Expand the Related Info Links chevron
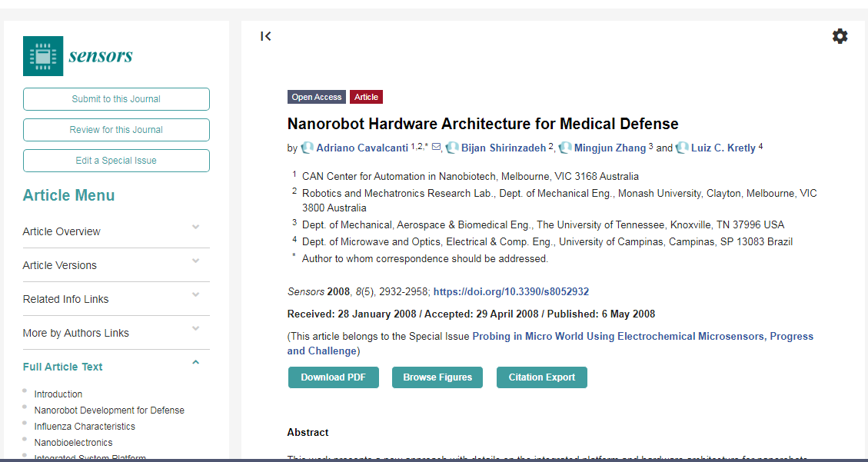The width and height of the screenshot is (868, 462). click(x=195, y=294)
